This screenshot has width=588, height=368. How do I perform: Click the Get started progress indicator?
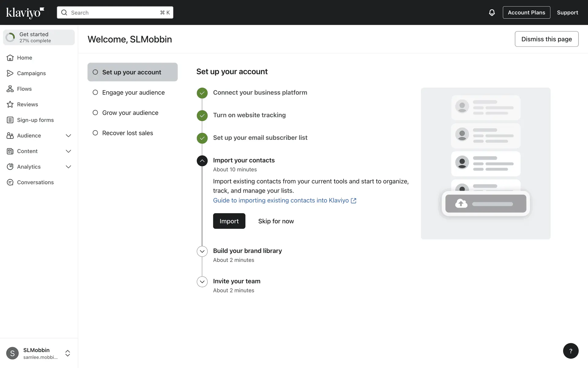(39, 37)
